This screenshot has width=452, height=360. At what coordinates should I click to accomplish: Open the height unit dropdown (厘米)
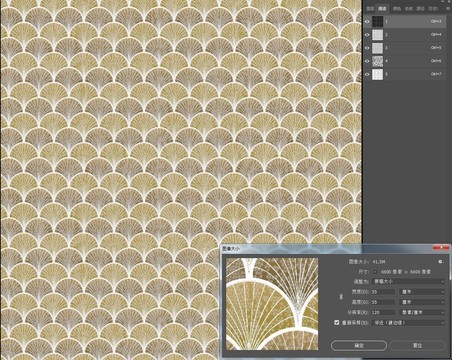click(x=422, y=302)
